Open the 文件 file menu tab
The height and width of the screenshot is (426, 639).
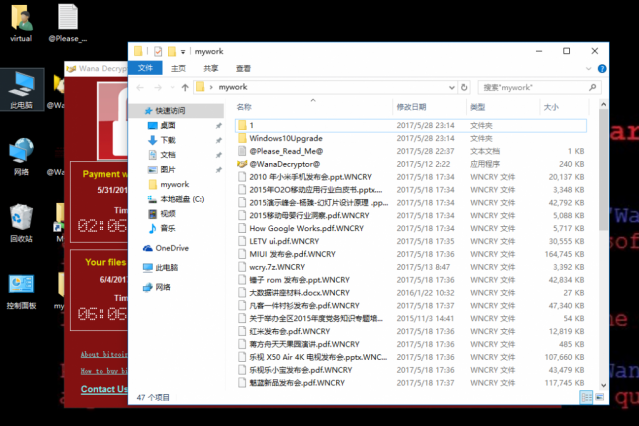145,68
